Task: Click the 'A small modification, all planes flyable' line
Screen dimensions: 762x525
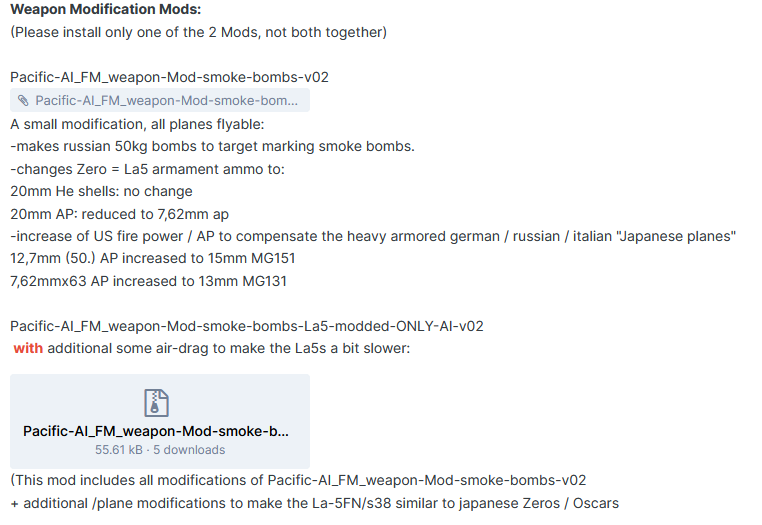Action: pos(137,124)
